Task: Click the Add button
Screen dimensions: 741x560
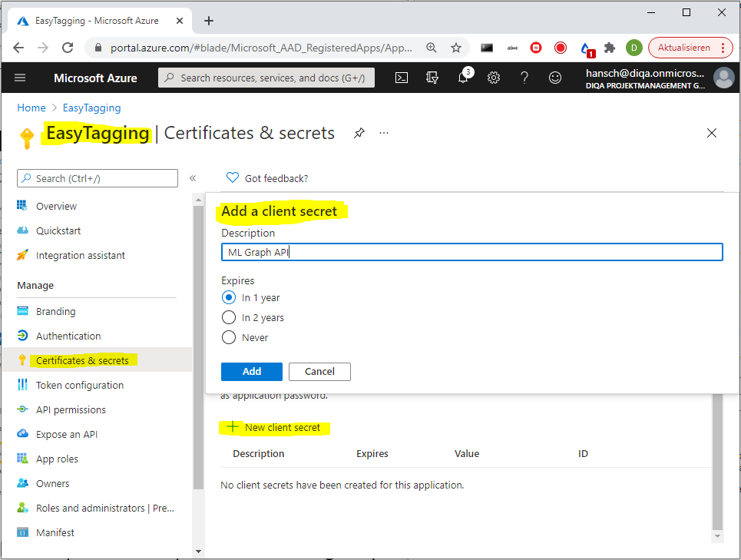Action: coord(251,371)
